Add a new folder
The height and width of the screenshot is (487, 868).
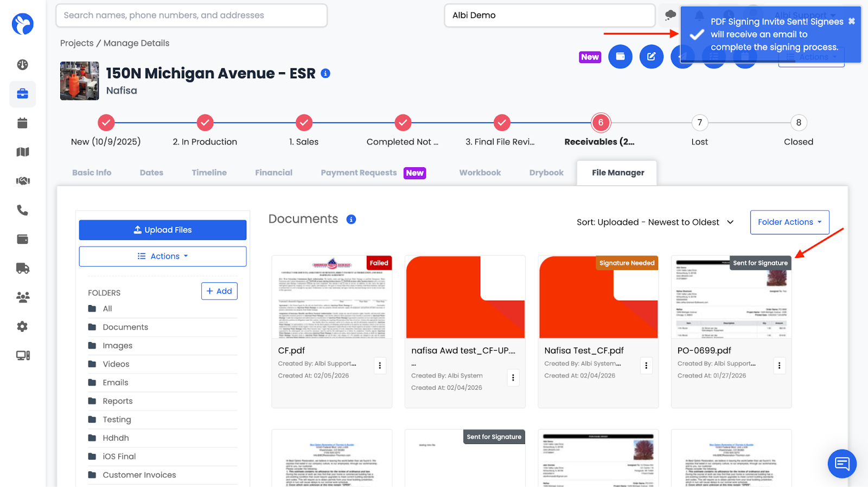tap(219, 291)
